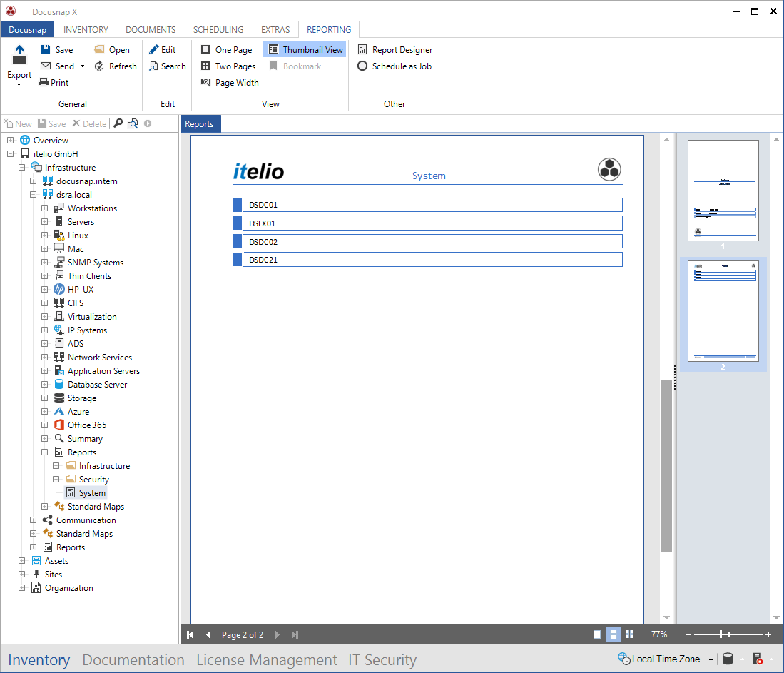Open the INVENTORY ribbon tab
Screen dimensions: 784x673
(x=86, y=29)
